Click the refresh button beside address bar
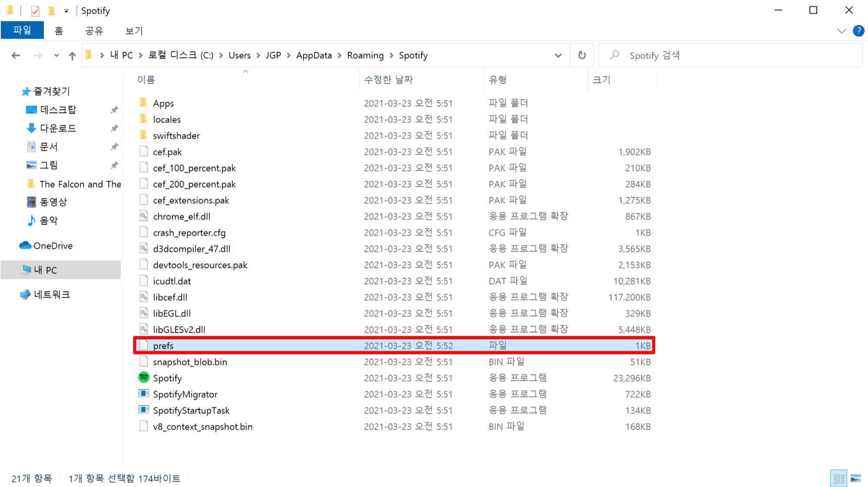The width and height of the screenshot is (868, 487). (x=582, y=55)
